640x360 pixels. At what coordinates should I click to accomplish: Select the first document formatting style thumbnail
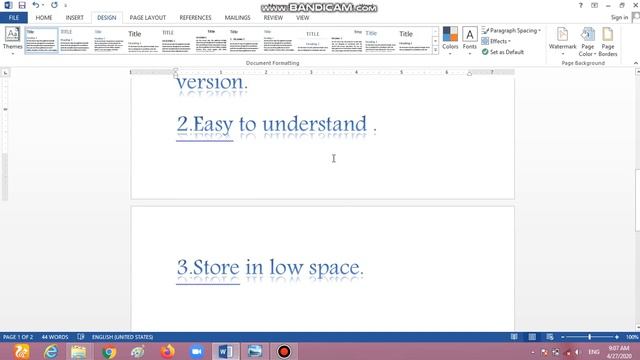(42, 40)
